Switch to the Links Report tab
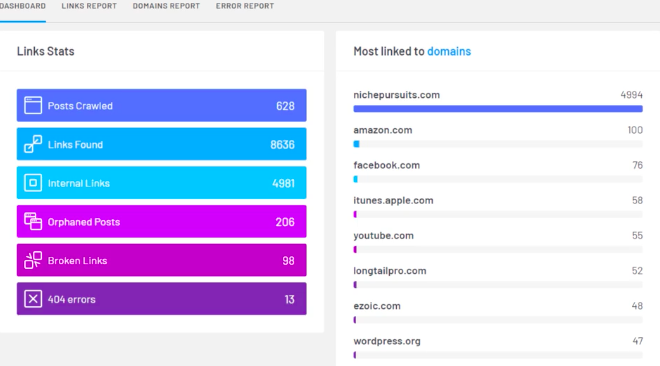660x366 pixels. 89,6
